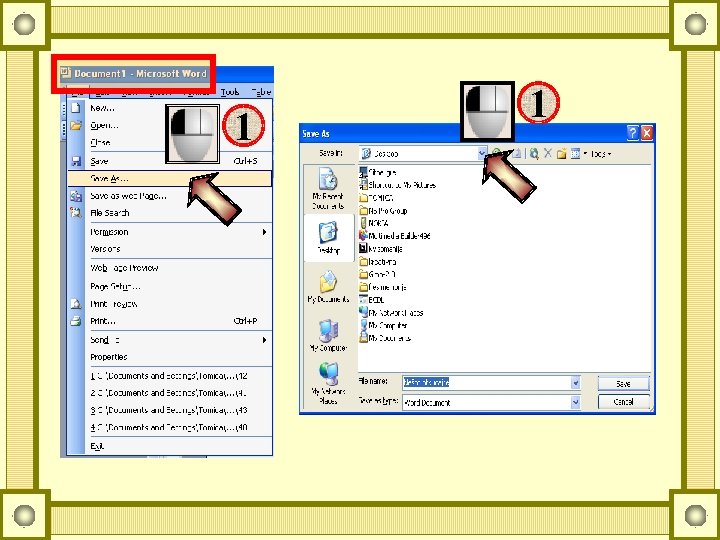
Task: Click the New document icon in File menu
Action: click(76, 108)
